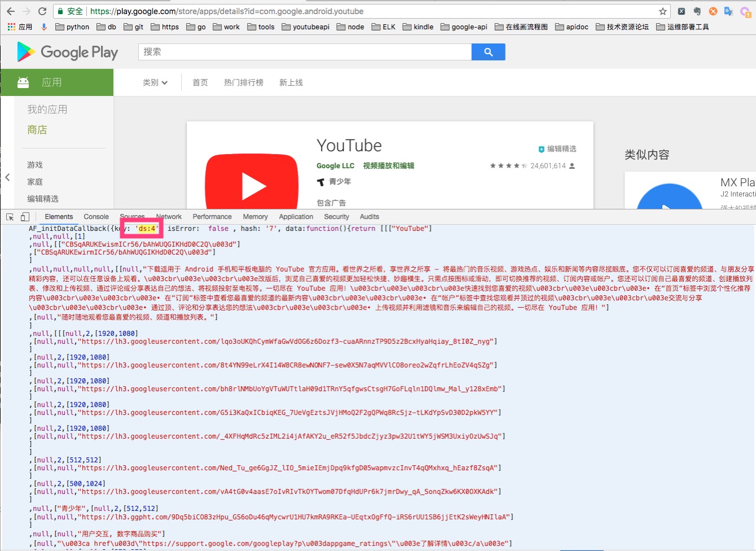This screenshot has width=756, height=551.
Task: Switch to the Console DevTools tab
Action: (96, 217)
